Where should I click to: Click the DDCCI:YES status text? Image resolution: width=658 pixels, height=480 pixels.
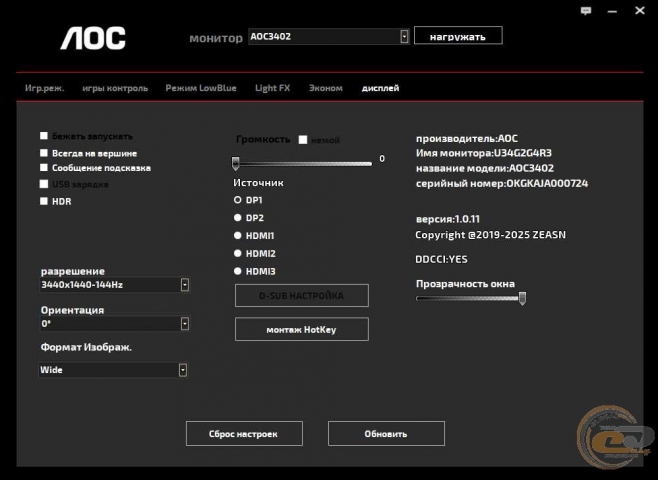click(441, 259)
